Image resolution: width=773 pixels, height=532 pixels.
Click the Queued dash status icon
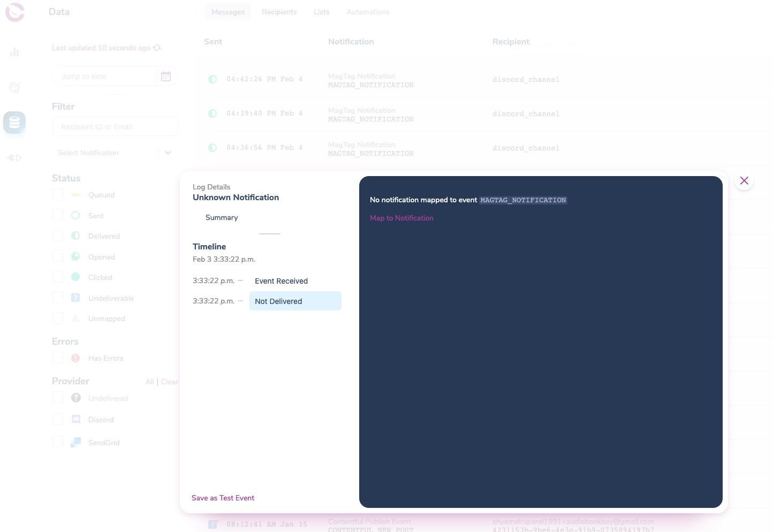75,195
